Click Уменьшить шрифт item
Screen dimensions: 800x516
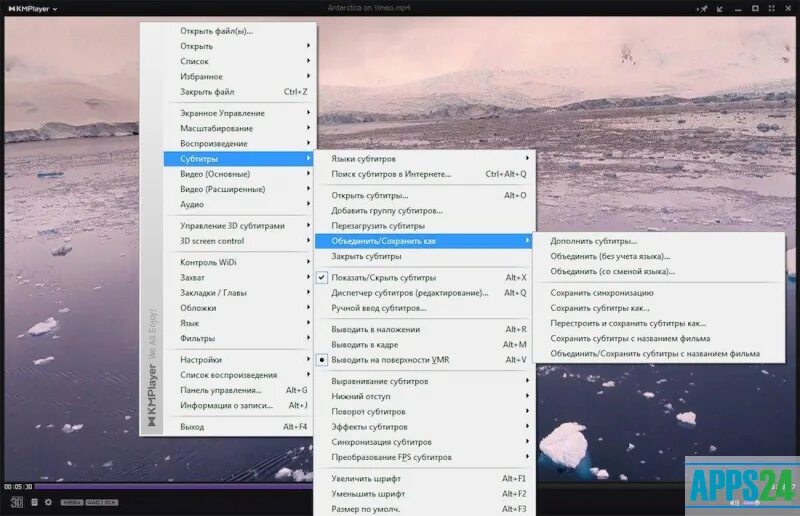pyautogui.click(x=426, y=494)
